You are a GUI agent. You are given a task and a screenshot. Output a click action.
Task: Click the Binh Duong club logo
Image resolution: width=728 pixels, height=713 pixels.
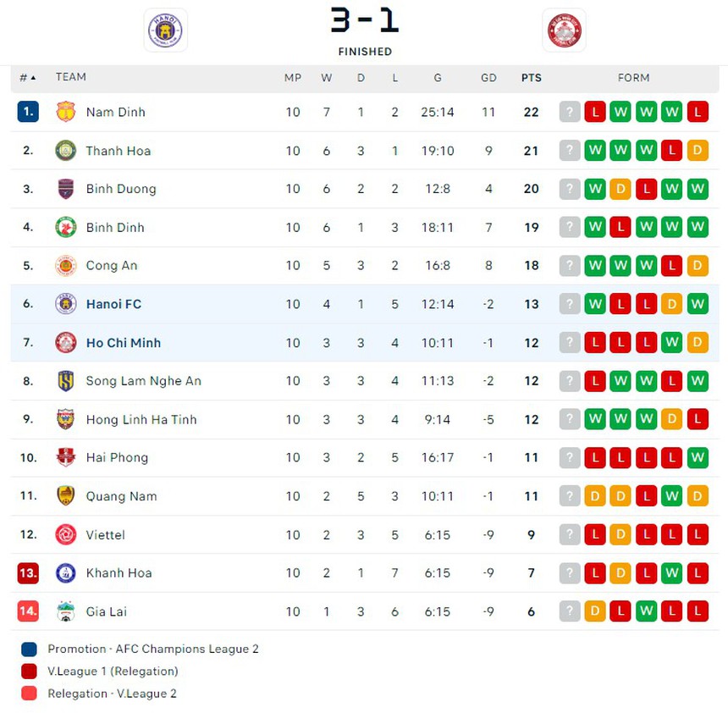pos(65,189)
